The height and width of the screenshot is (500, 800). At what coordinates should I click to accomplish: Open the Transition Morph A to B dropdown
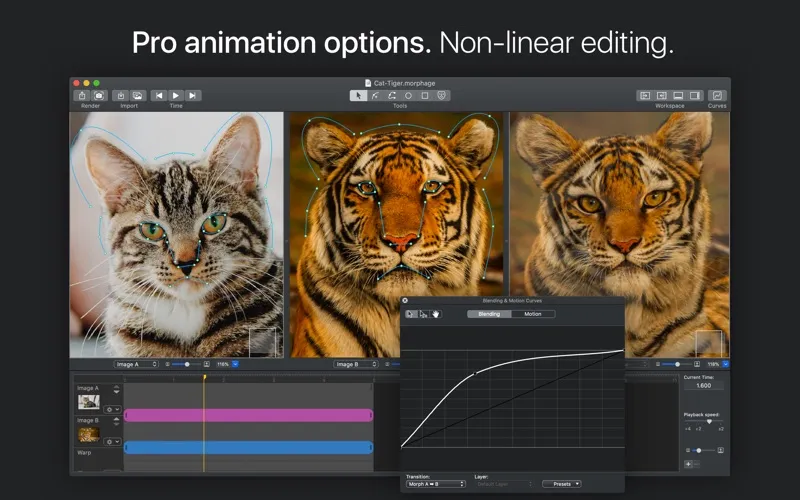click(436, 484)
